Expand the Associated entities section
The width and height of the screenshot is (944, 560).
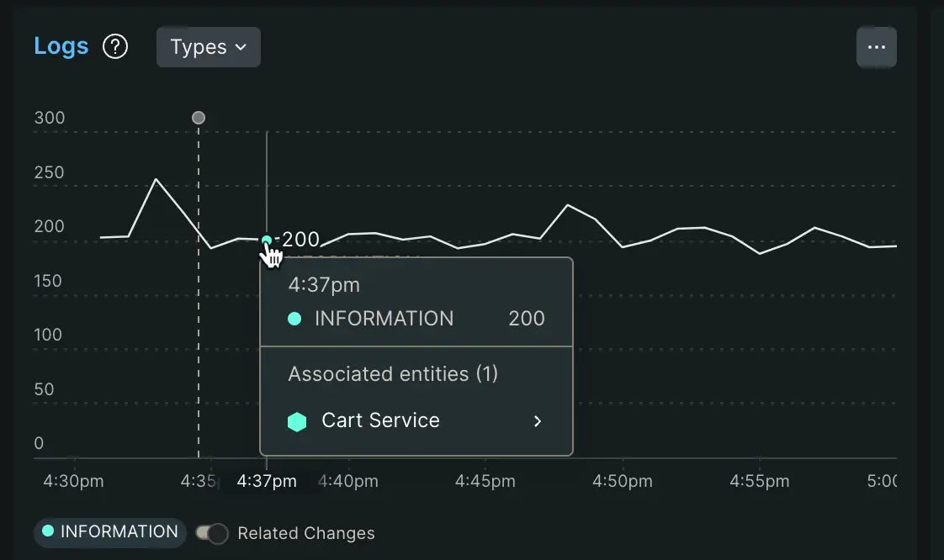(x=393, y=373)
